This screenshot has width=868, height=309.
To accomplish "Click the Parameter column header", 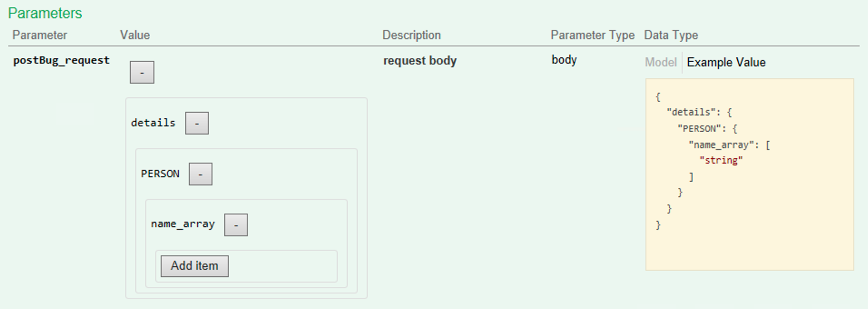I will (39, 35).
